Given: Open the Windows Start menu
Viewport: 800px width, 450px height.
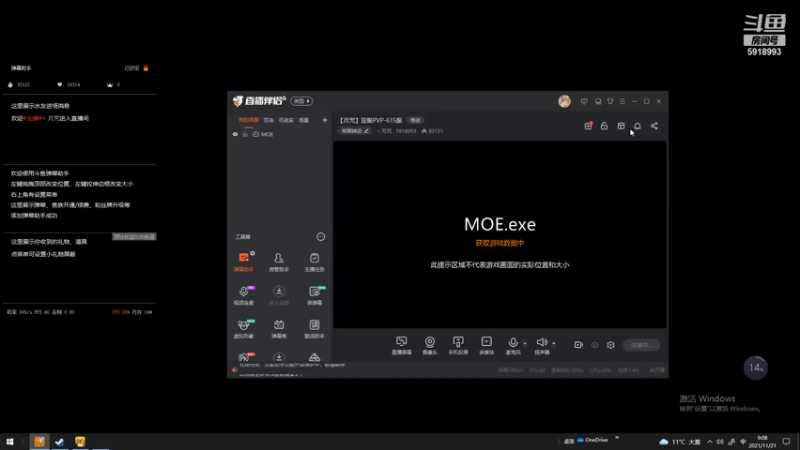Looking at the screenshot, I should (x=10, y=441).
